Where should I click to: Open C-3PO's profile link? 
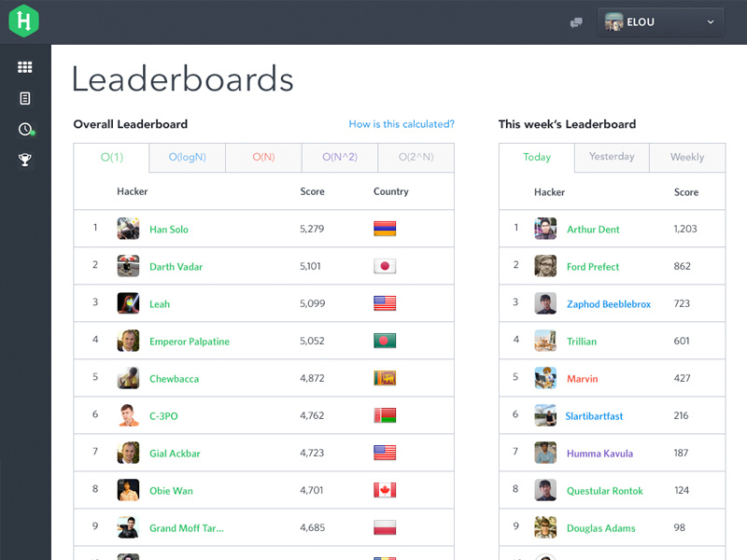click(163, 416)
